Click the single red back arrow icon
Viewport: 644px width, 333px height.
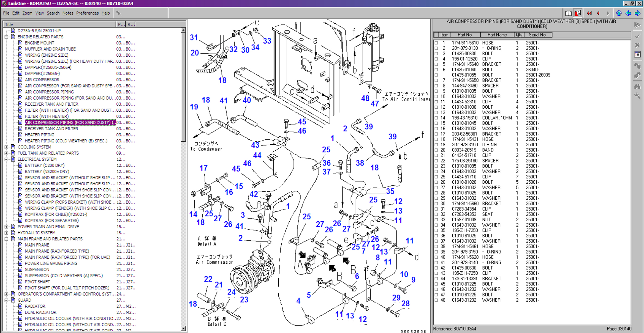pyautogui.click(x=598, y=13)
